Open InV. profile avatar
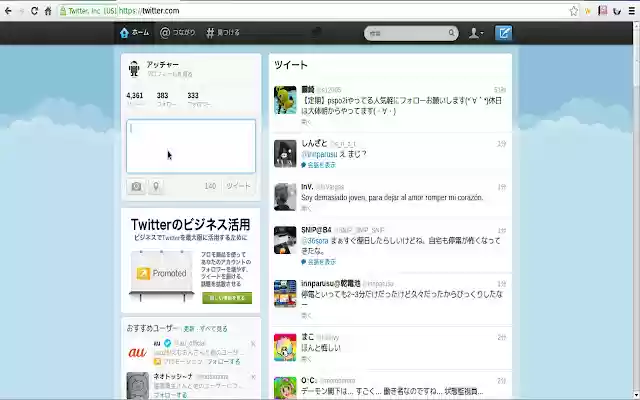 pos(285,197)
